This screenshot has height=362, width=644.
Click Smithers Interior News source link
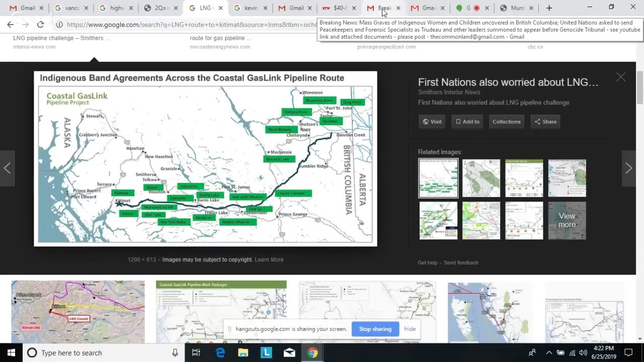click(x=449, y=92)
